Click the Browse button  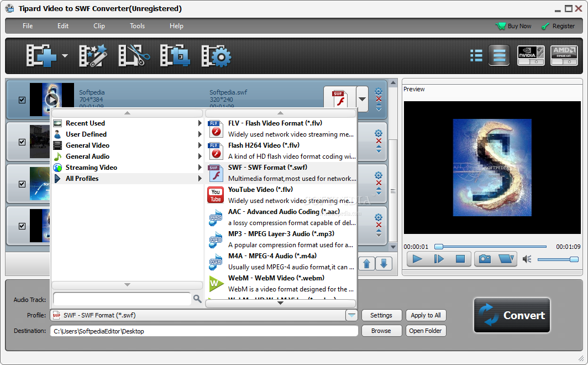(381, 331)
